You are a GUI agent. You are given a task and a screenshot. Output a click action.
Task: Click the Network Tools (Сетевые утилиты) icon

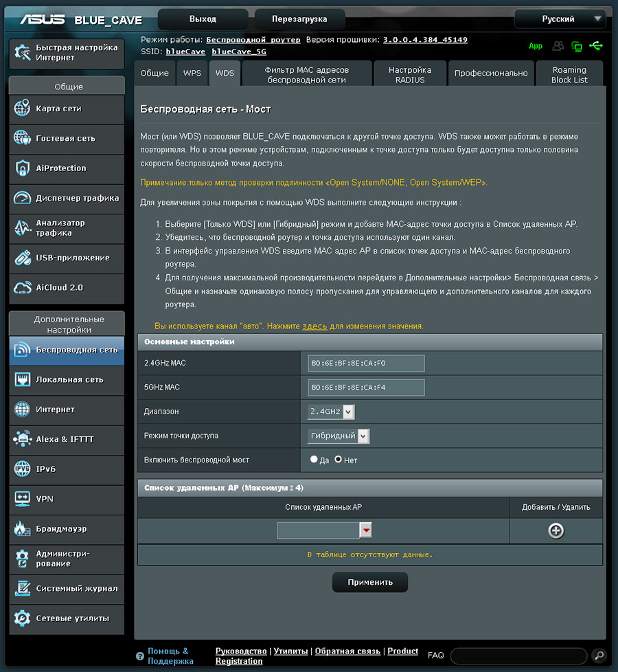pyautogui.click(x=22, y=618)
